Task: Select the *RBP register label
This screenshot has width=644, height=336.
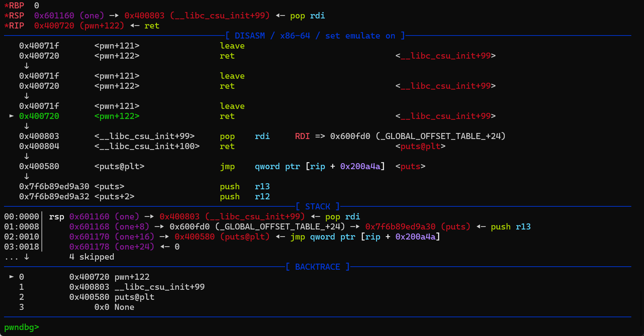Action: click(14, 6)
